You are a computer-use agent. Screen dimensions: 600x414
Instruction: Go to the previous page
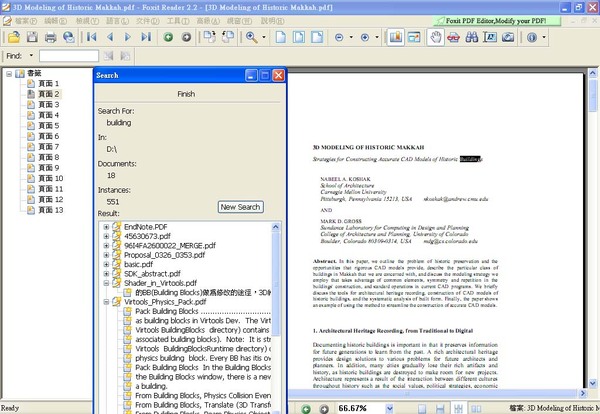[x=110, y=37]
